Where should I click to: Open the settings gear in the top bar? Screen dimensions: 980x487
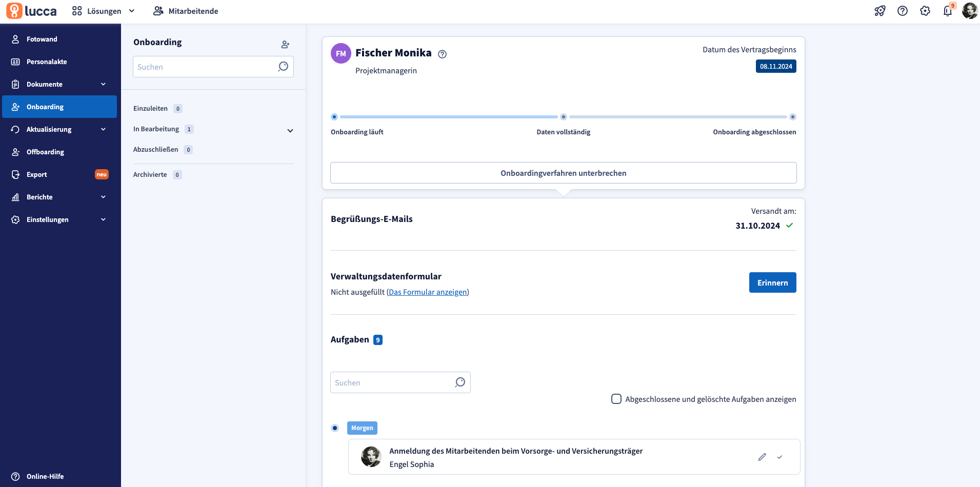(x=925, y=11)
